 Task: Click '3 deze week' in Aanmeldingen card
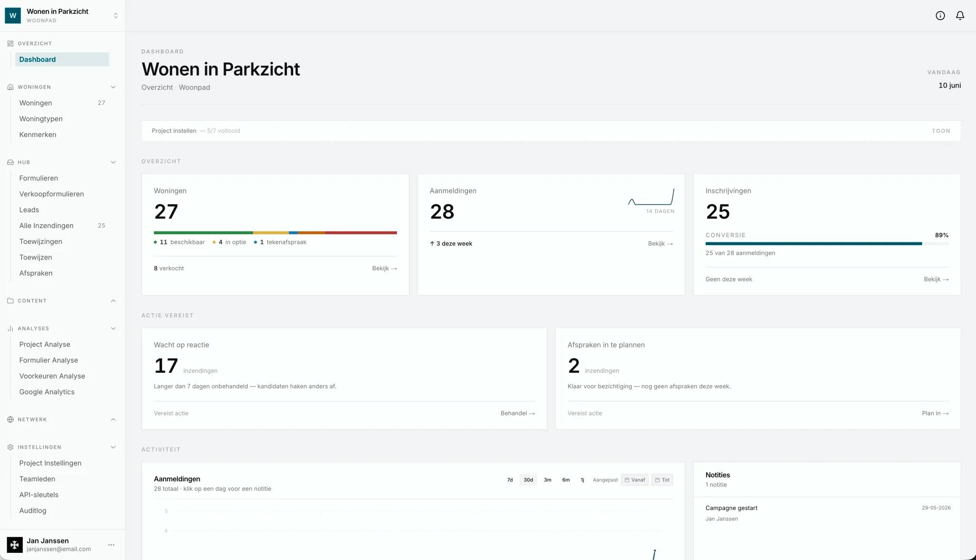click(451, 244)
